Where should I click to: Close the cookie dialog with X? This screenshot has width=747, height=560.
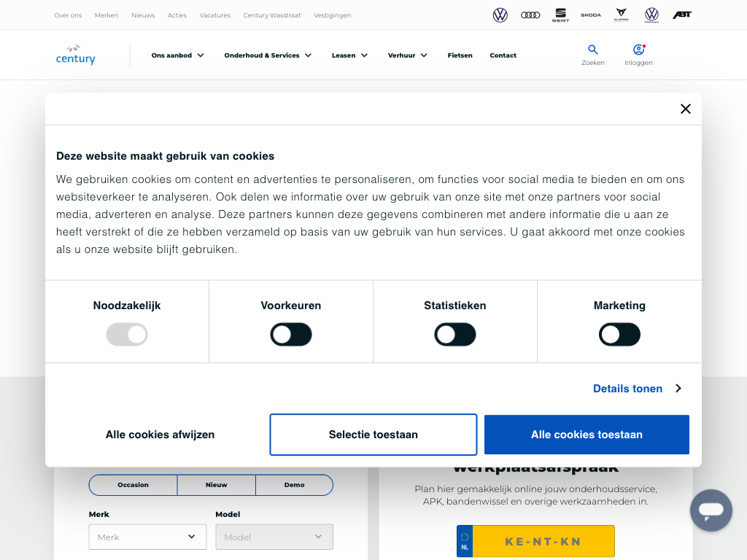686,109
